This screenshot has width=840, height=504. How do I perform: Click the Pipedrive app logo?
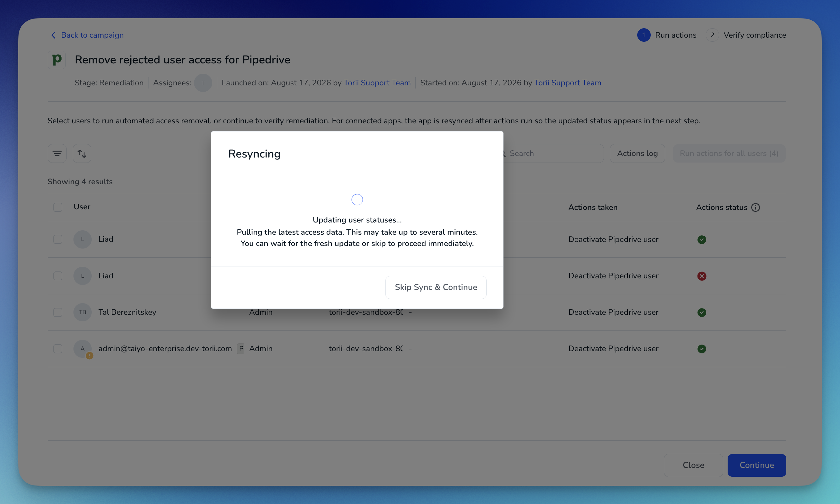click(57, 60)
